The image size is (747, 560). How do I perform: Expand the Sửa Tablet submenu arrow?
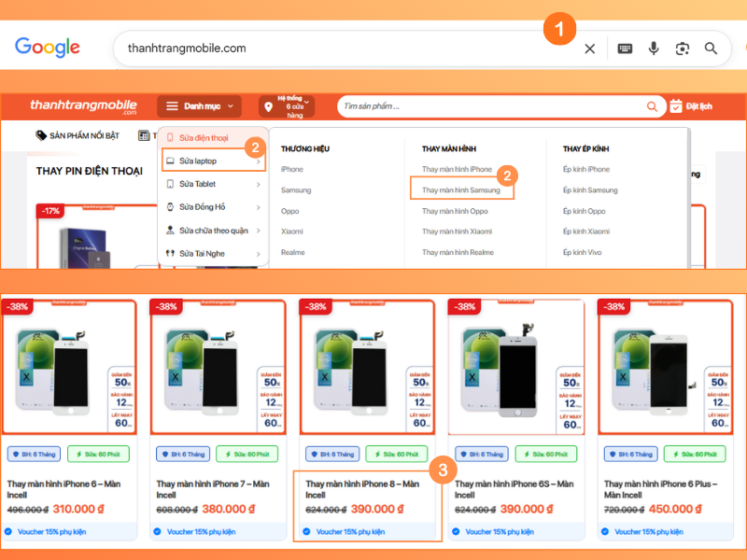259,184
